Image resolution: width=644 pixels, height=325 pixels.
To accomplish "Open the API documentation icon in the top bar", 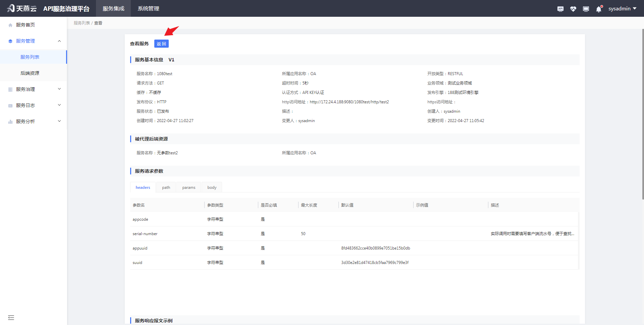I will coord(560,9).
